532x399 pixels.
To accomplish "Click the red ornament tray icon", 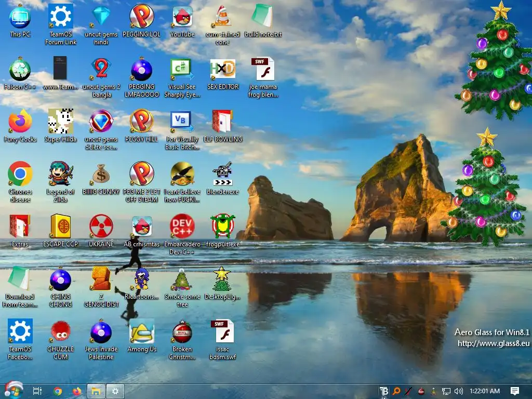I will [x=421, y=391].
